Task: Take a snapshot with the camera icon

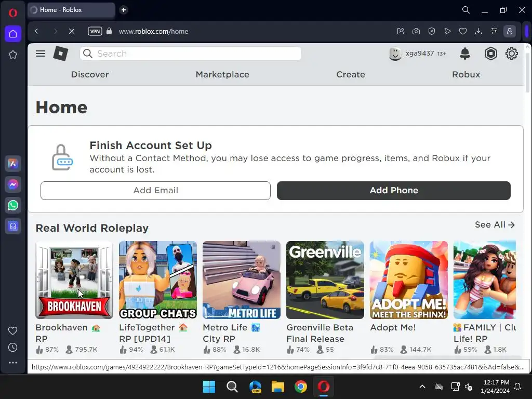Action: pyautogui.click(x=416, y=31)
